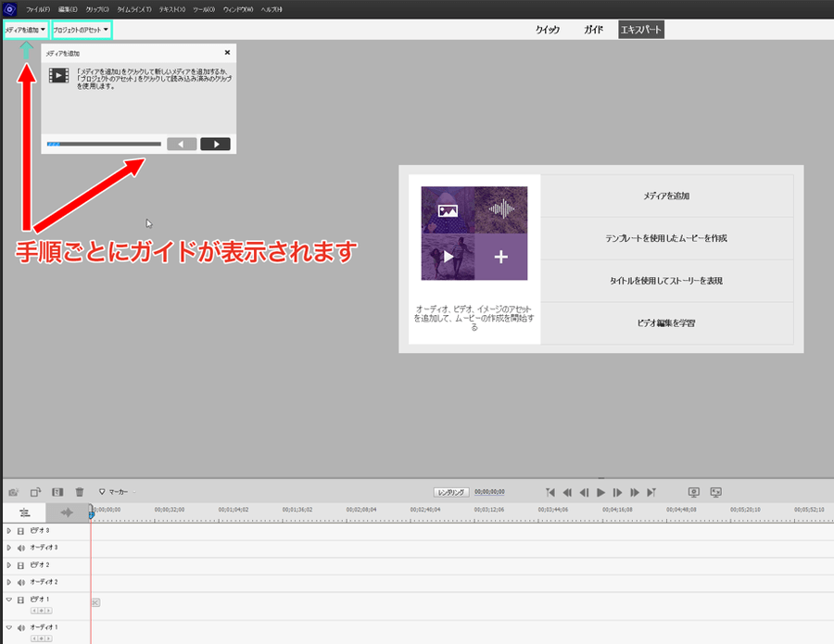Jump to previous edit point
834x644 pixels.
coord(550,492)
